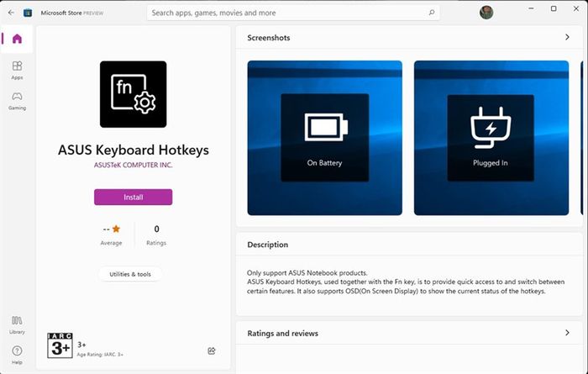Focus the search apps, games, movies field

[x=293, y=13]
